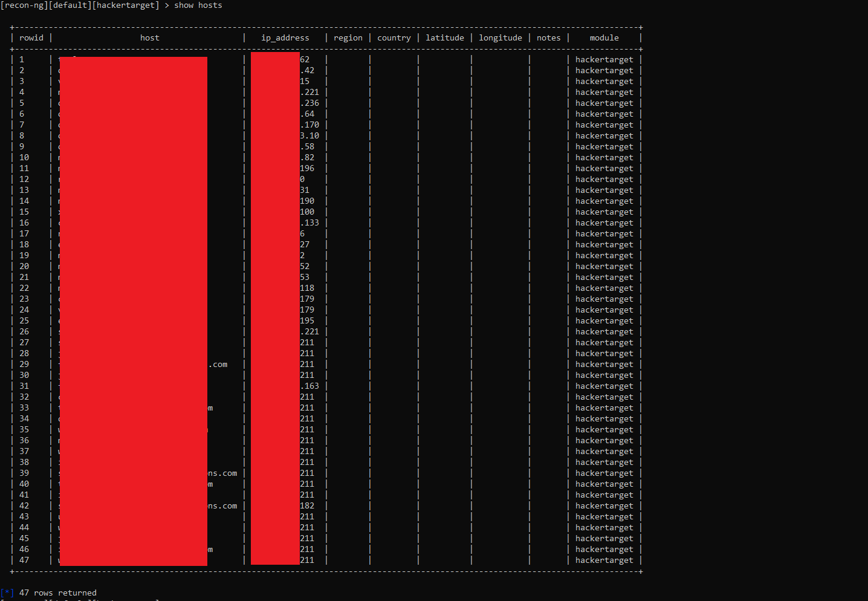This screenshot has height=601, width=868.
Task: Click the 'module' column header
Action: (604, 37)
